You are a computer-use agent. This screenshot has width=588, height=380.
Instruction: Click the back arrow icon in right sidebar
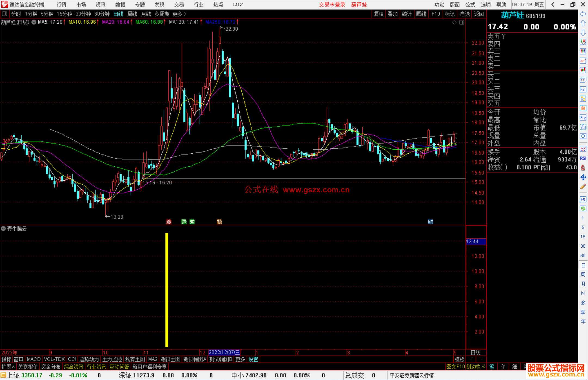583,14
